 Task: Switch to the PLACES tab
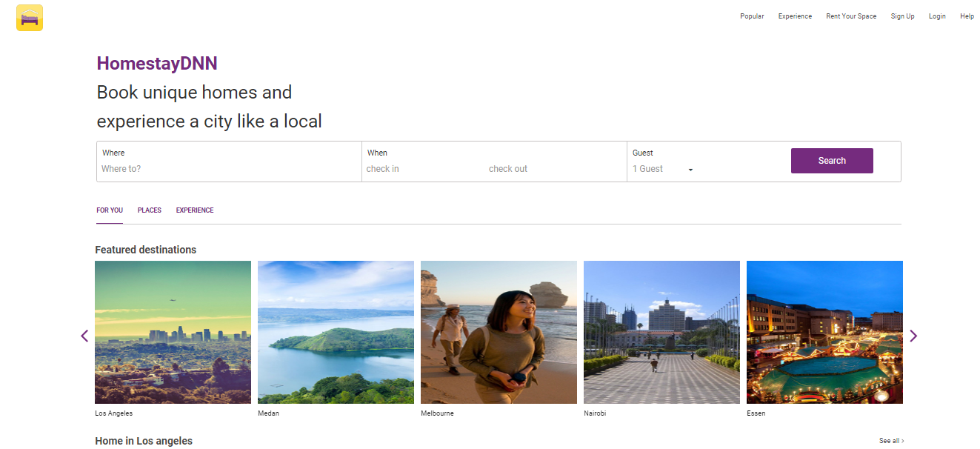150,210
